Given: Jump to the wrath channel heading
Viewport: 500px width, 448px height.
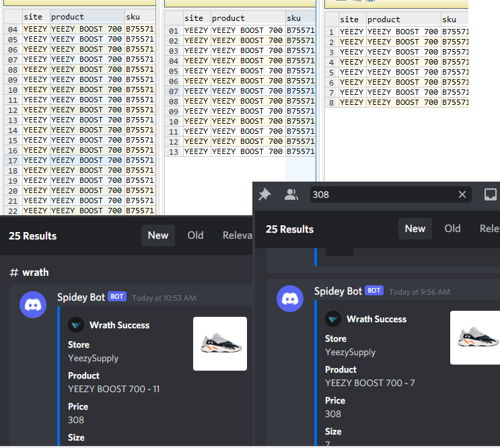Looking at the screenshot, I should pyautogui.click(x=36, y=272).
